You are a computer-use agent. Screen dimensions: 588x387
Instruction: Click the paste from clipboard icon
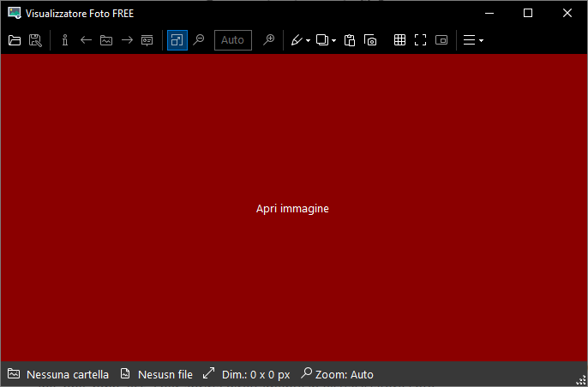pos(350,40)
